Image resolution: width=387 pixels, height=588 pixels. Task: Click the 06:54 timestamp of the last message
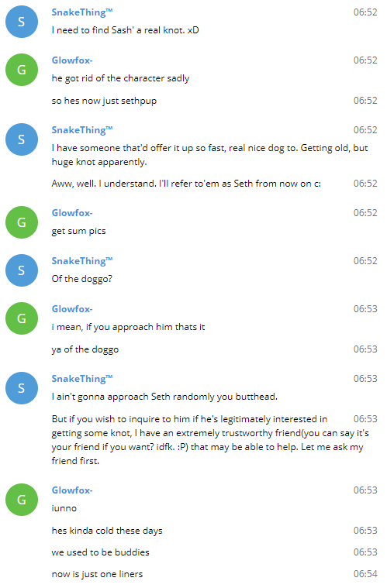(365, 574)
